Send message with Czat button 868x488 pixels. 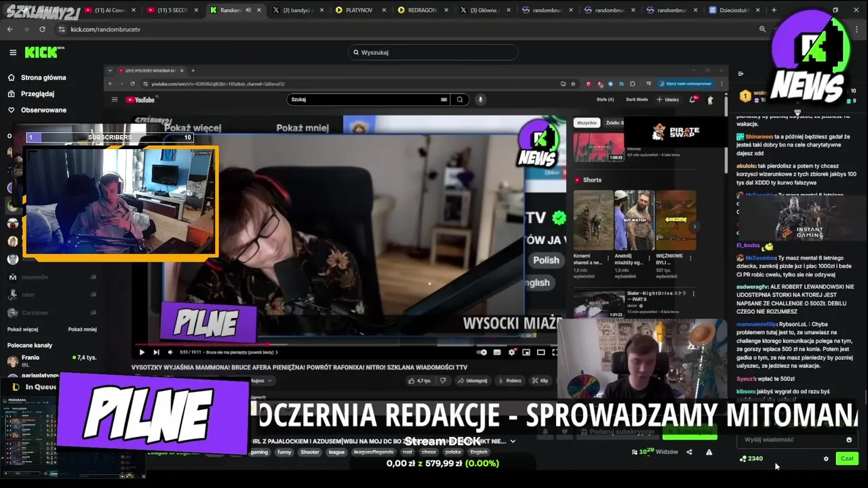click(x=847, y=459)
